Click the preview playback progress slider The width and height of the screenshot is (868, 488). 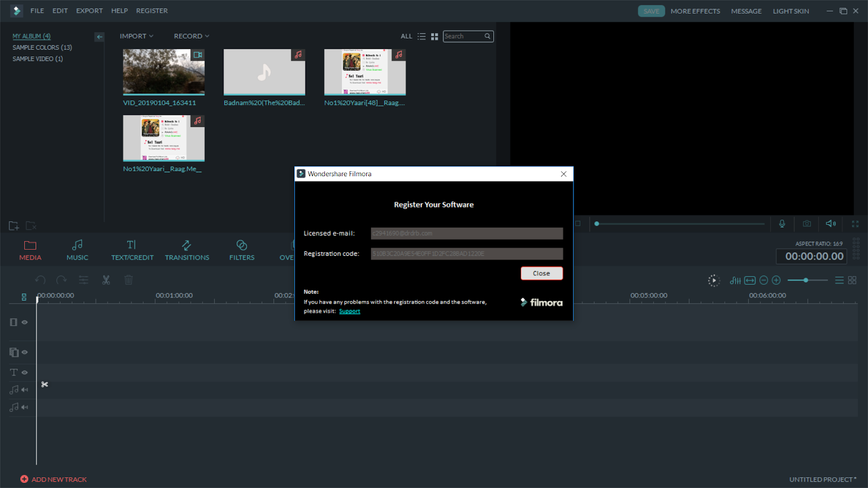(x=679, y=223)
